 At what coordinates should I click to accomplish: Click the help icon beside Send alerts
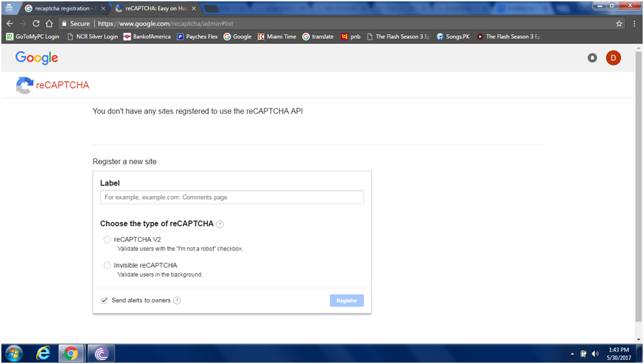pyautogui.click(x=177, y=300)
